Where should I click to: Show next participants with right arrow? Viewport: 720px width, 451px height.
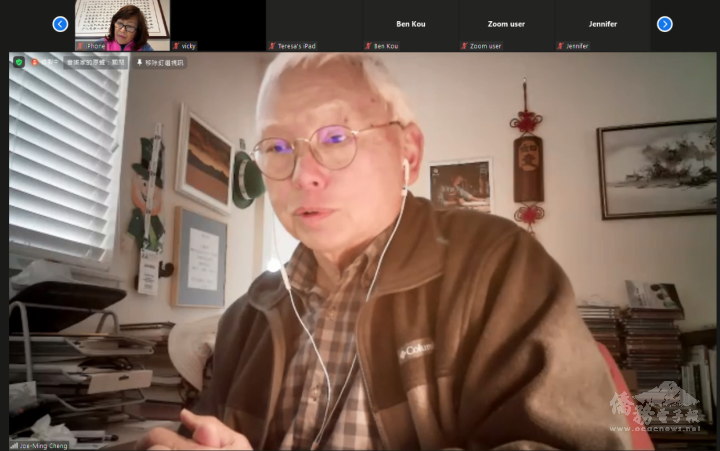tap(664, 24)
